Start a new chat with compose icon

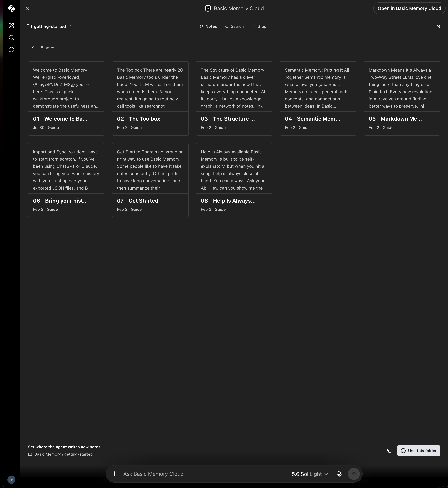point(11,25)
